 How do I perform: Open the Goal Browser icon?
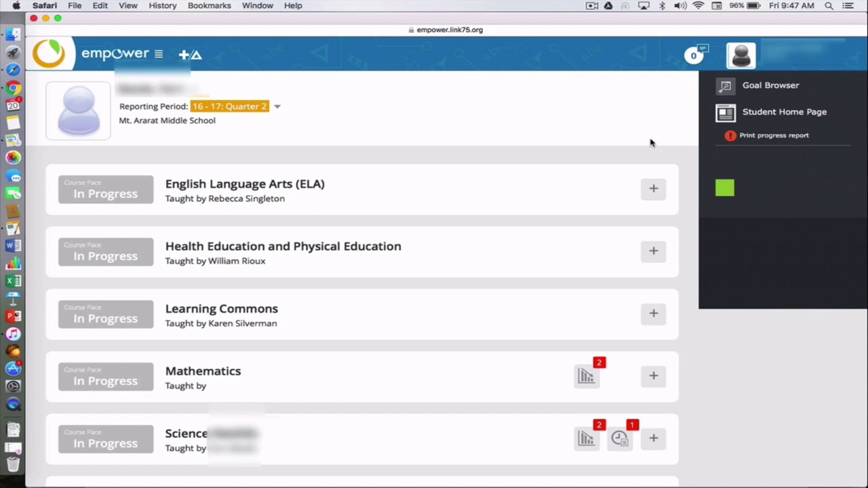tap(725, 85)
